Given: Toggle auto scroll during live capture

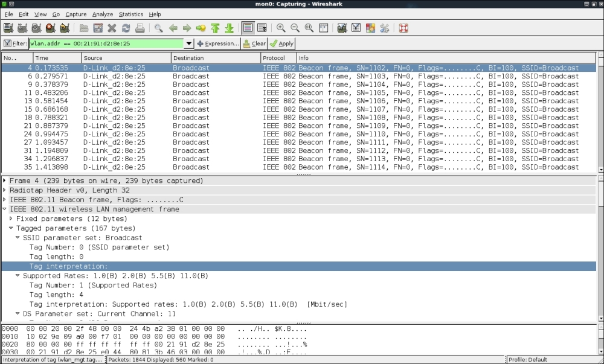Looking at the screenshot, I should click(262, 28).
